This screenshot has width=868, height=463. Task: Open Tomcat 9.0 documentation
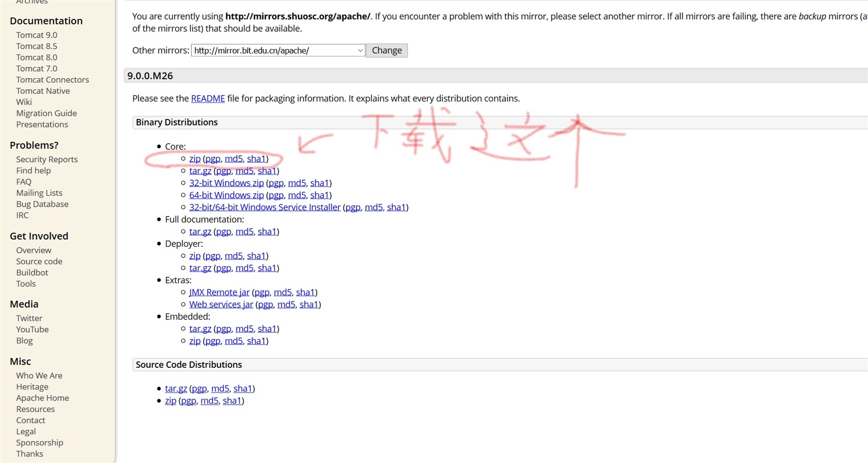tap(37, 35)
